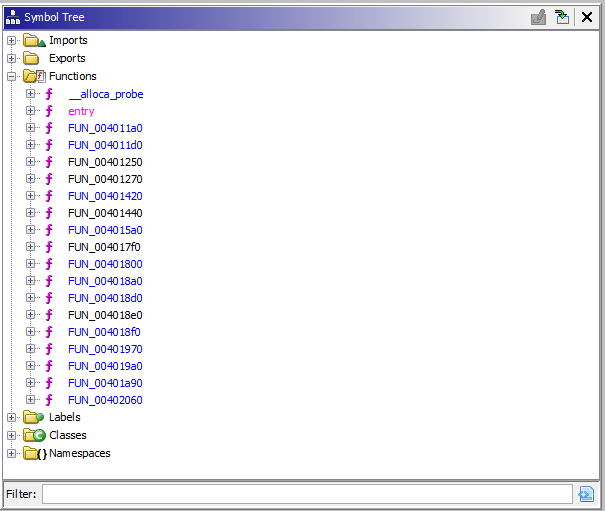Expand the Imports tree node
The width and height of the screenshot is (605, 511).
pos(12,40)
